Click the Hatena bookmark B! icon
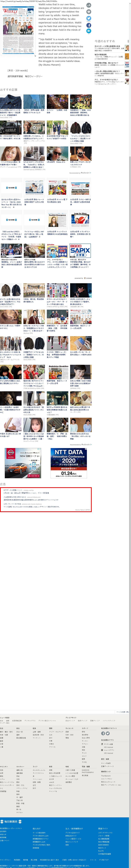 pos(89,31)
